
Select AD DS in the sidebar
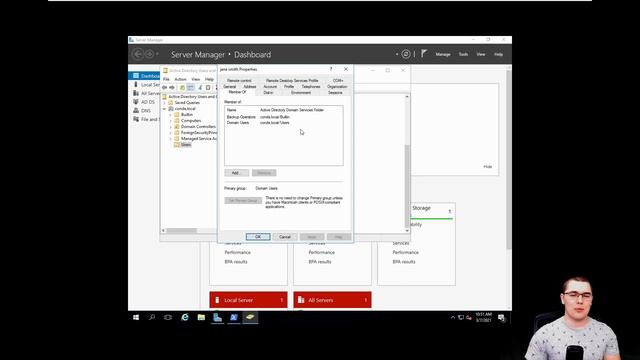pos(144,102)
